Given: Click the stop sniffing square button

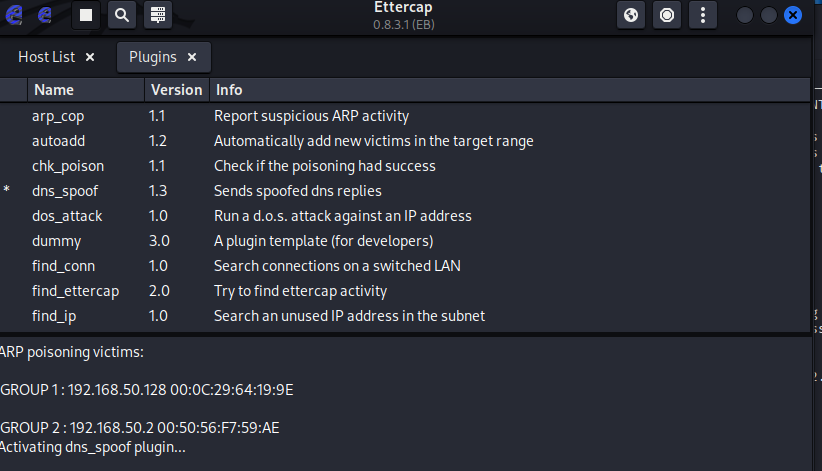Looking at the screenshot, I should [x=87, y=15].
